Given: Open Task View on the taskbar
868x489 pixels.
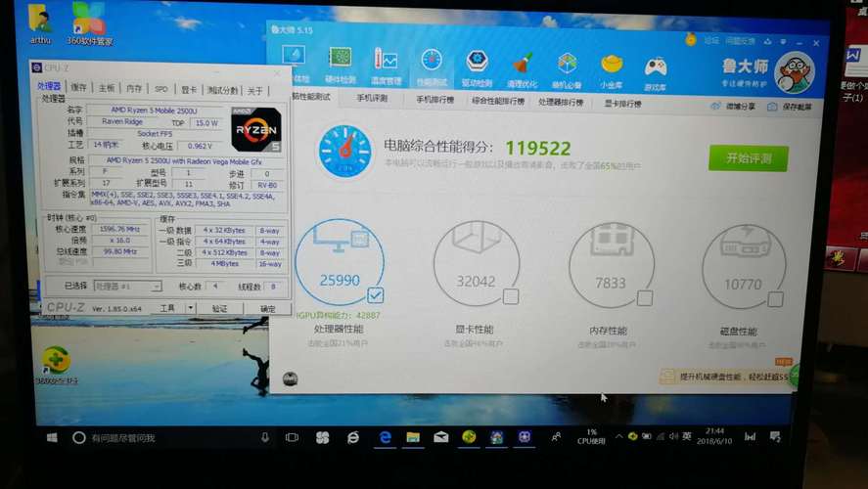Looking at the screenshot, I should point(292,437).
